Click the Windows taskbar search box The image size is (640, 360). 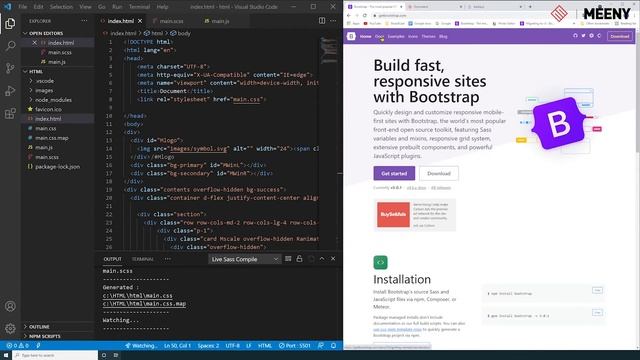(x=55, y=355)
